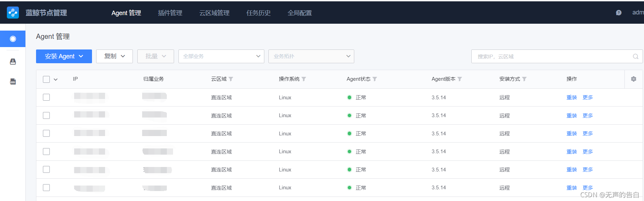Open the 业务拓扑 select box
This screenshot has width=644, height=201.
click(311, 56)
